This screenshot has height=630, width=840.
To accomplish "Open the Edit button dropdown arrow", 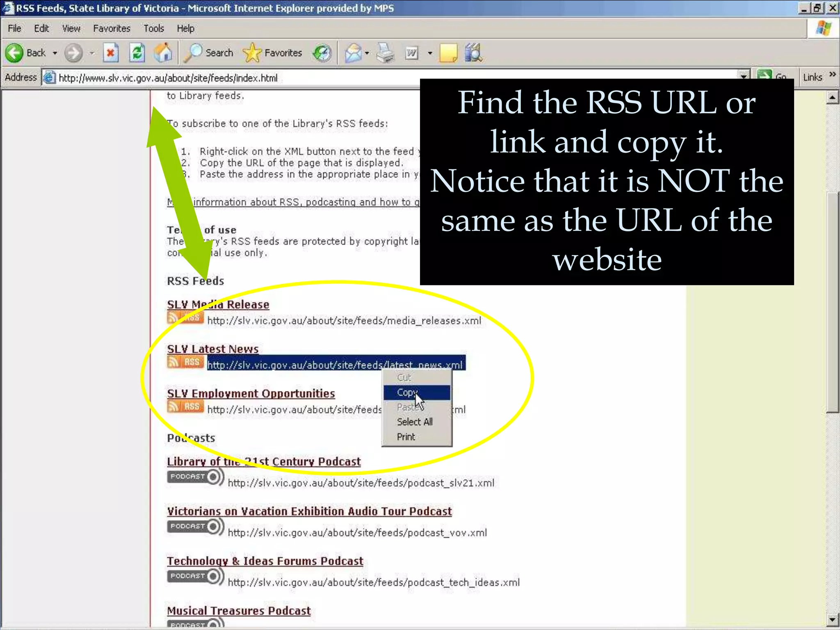I will point(430,53).
